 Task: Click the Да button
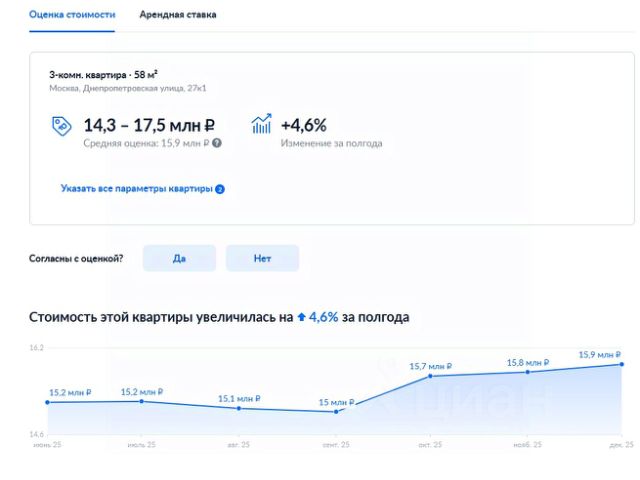click(179, 258)
